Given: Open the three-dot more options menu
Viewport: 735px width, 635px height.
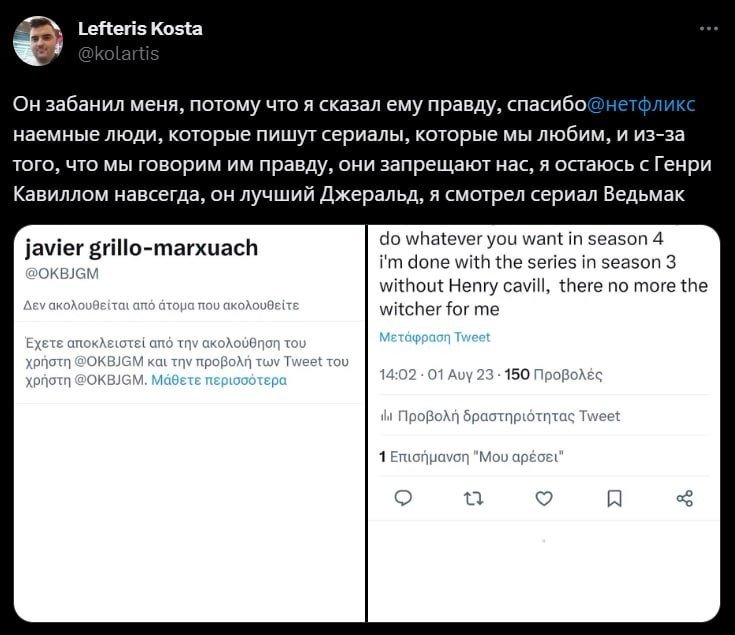Looking at the screenshot, I should [x=708, y=29].
